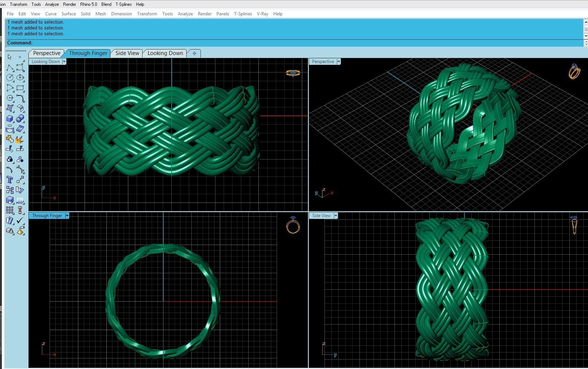Select the Polyline tool
This screenshot has height=369, width=588.
[10, 67]
